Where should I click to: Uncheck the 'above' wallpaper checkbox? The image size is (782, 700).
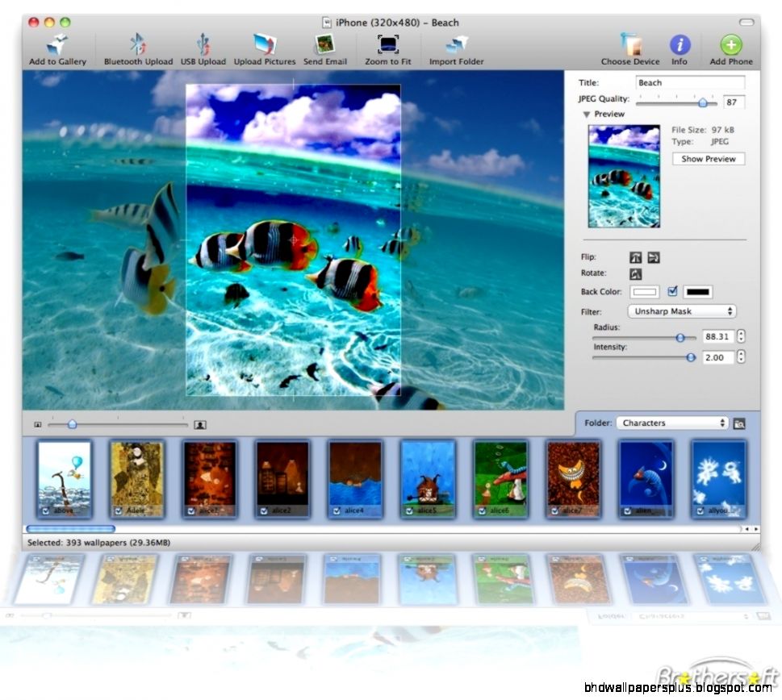[46, 510]
